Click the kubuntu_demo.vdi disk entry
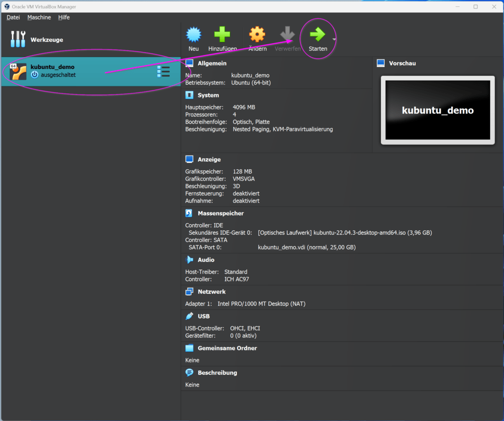504x421 pixels. click(x=307, y=247)
